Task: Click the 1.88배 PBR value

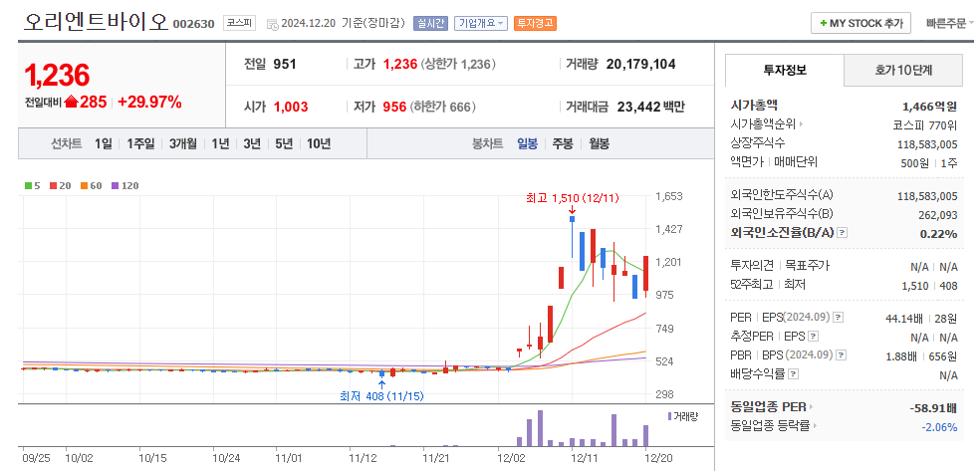Action: click(x=902, y=356)
